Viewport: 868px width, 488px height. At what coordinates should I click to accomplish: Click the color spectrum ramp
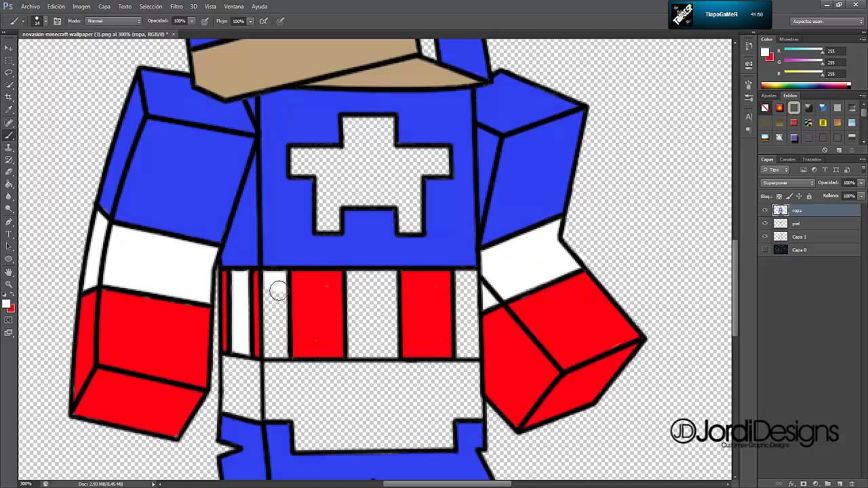point(805,85)
